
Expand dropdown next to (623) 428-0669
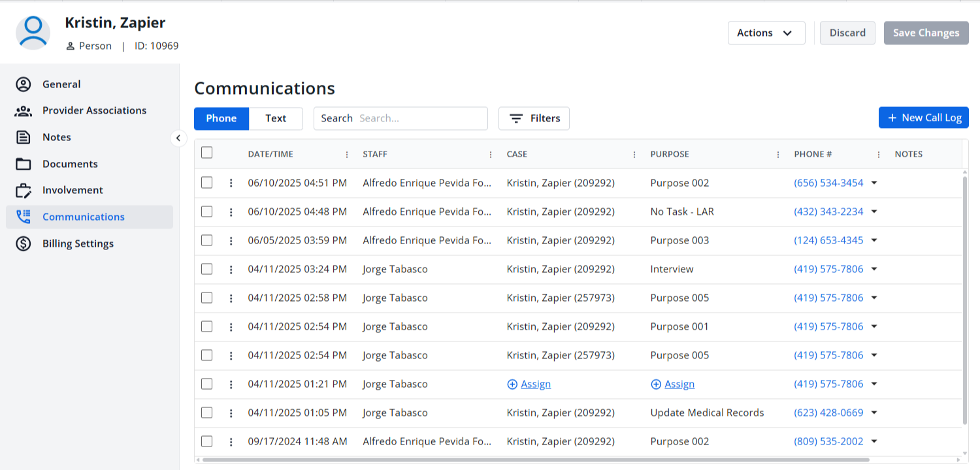(874, 413)
